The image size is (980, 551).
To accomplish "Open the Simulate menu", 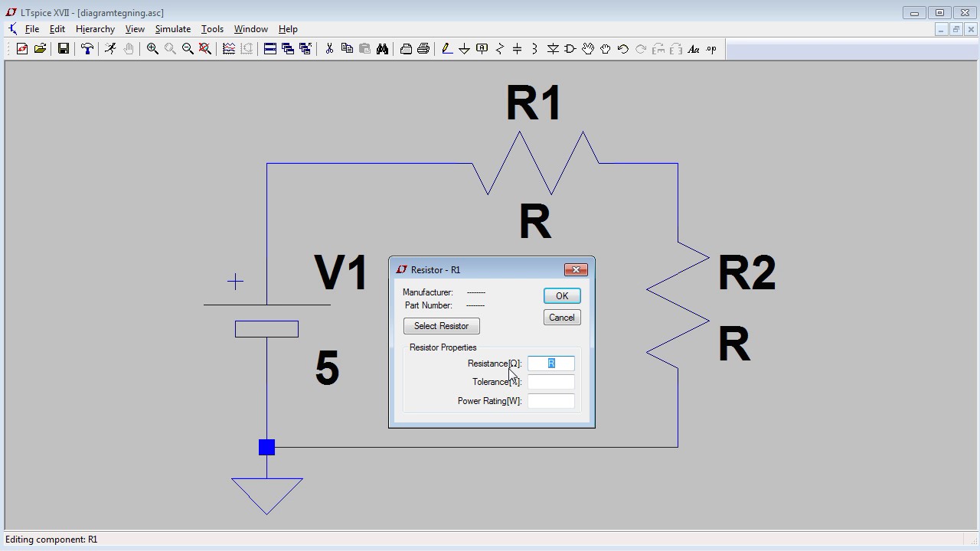I will [173, 29].
